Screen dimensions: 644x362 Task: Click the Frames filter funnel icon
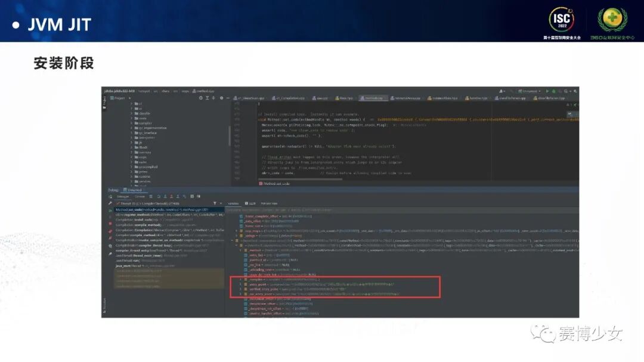click(215, 203)
